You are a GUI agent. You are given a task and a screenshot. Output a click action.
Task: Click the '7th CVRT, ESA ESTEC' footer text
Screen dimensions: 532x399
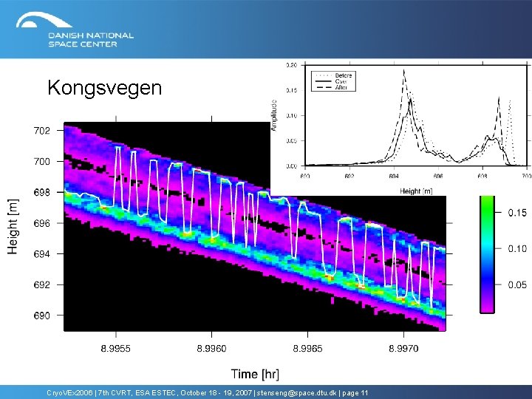point(137,393)
